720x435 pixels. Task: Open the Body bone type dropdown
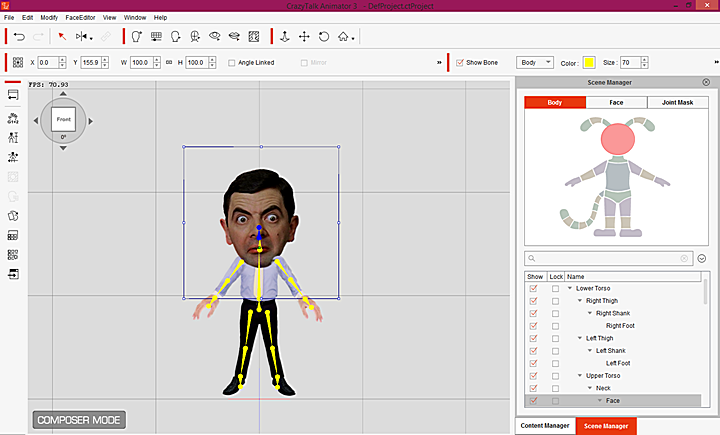tap(534, 62)
